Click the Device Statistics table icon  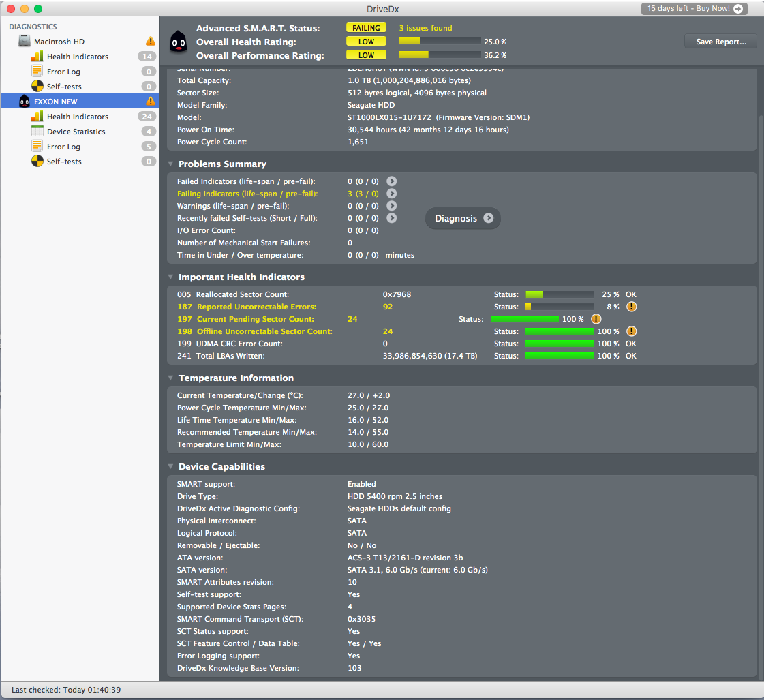37,131
